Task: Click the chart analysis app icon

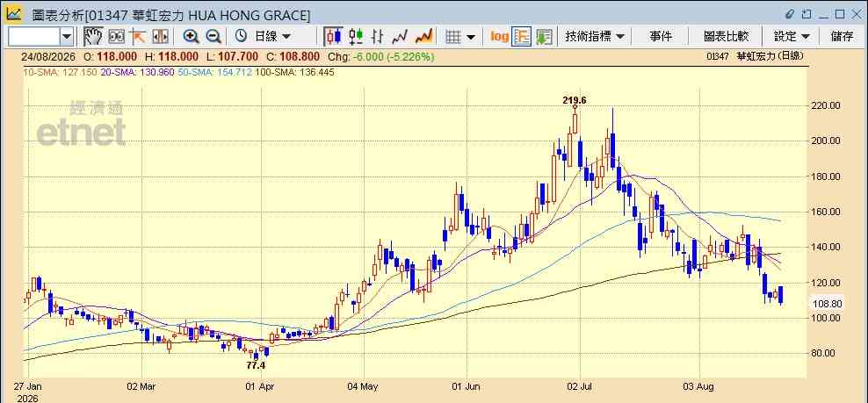Action: pyautogui.click(x=14, y=13)
